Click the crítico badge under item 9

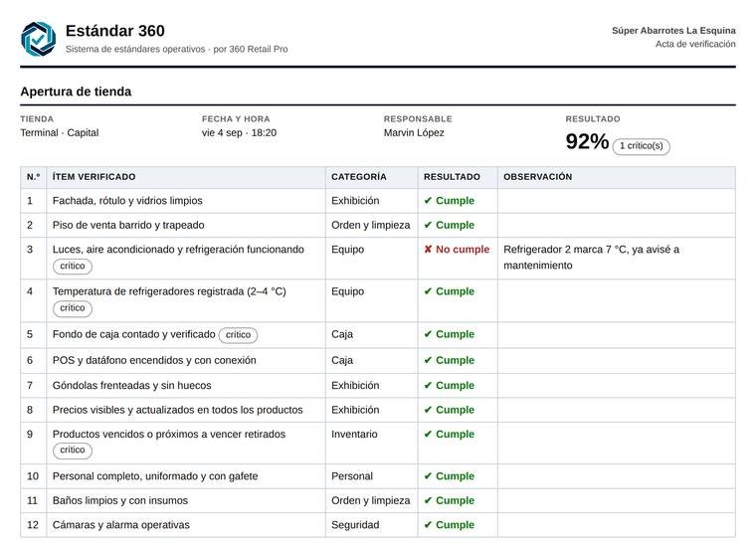tap(73, 451)
